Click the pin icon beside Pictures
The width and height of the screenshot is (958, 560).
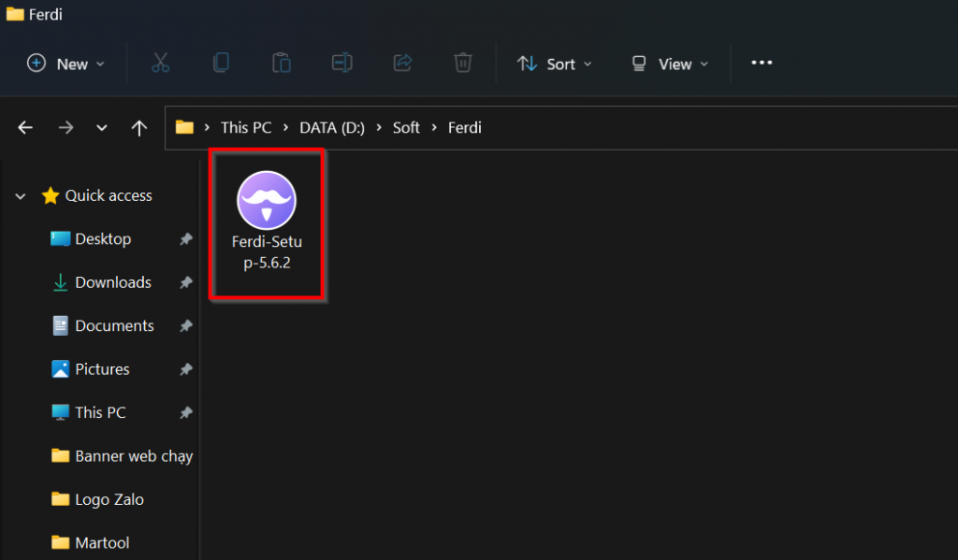tap(186, 369)
